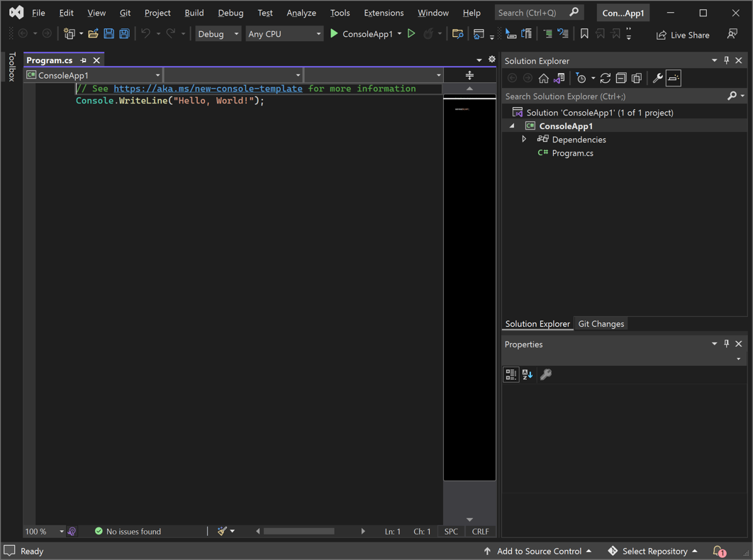753x560 pixels.
Task: Open the active documents list dropdown arrow
Action: click(x=479, y=60)
